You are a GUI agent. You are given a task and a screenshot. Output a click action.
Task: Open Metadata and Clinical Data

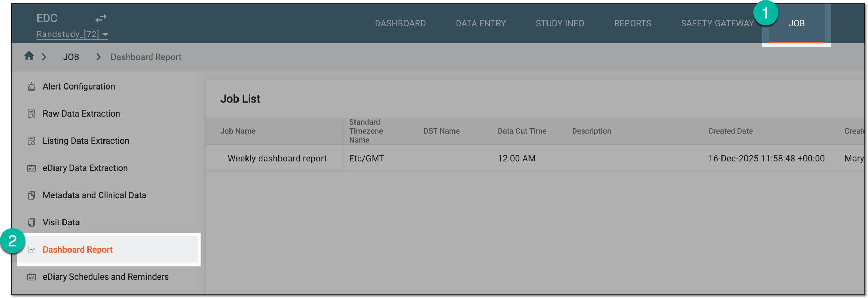(x=94, y=195)
